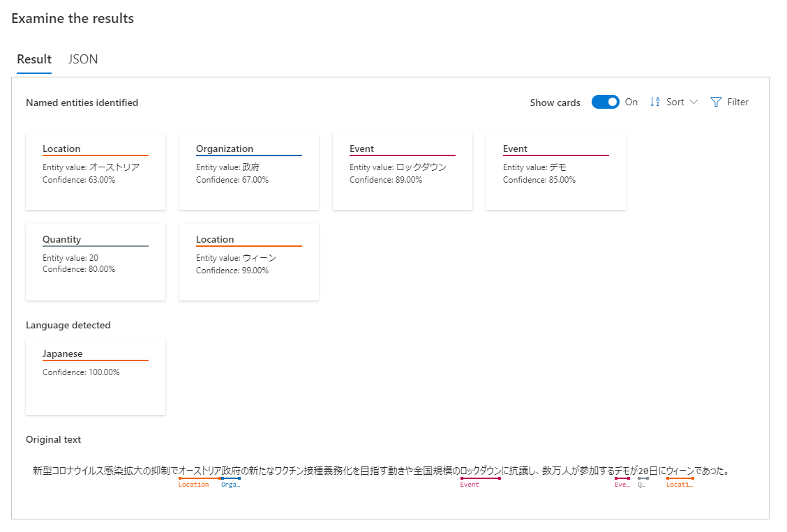Toggle the Show cards switch off

[x=605, y=102]
